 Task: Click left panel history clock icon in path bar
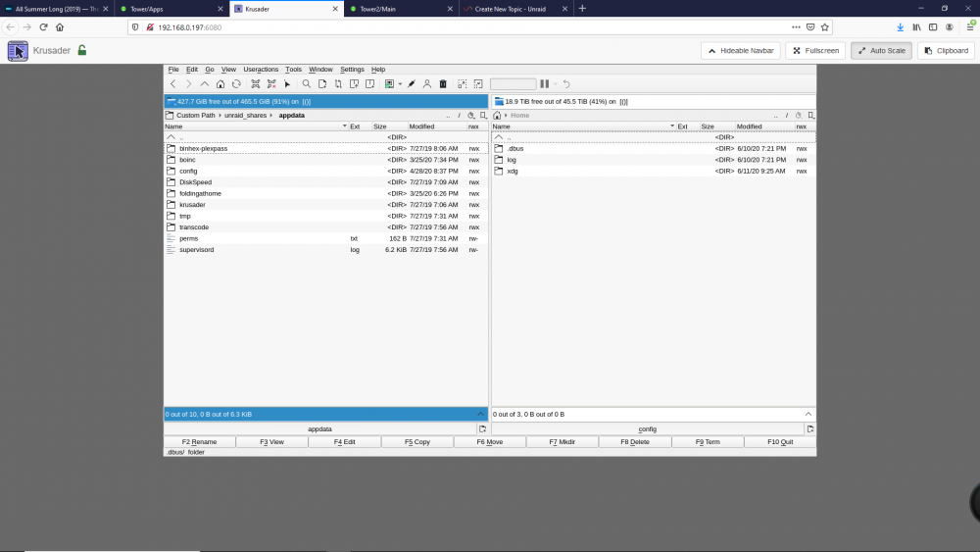tap(471, 115)
